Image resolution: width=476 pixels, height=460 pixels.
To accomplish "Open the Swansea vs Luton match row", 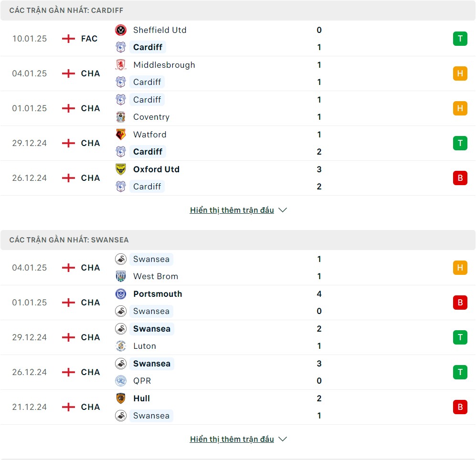I will pyautogui.click(x=238, y=337).
